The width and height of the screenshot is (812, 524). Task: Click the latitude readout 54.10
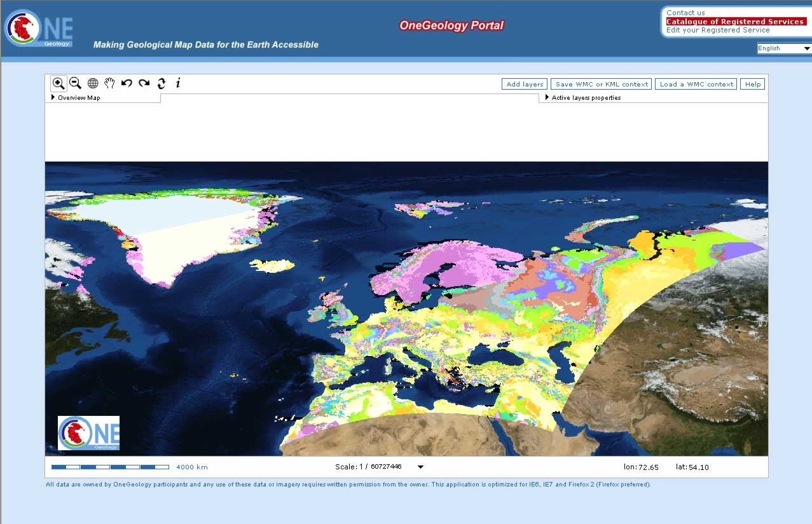pyautogui.click(x=699, y=467)
